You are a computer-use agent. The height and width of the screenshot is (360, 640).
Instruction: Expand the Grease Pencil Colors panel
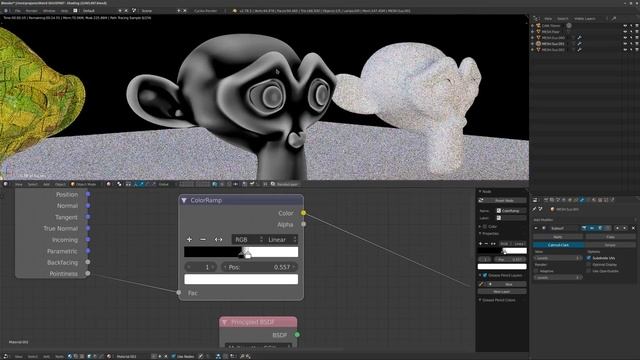click(x=480, y=300)
